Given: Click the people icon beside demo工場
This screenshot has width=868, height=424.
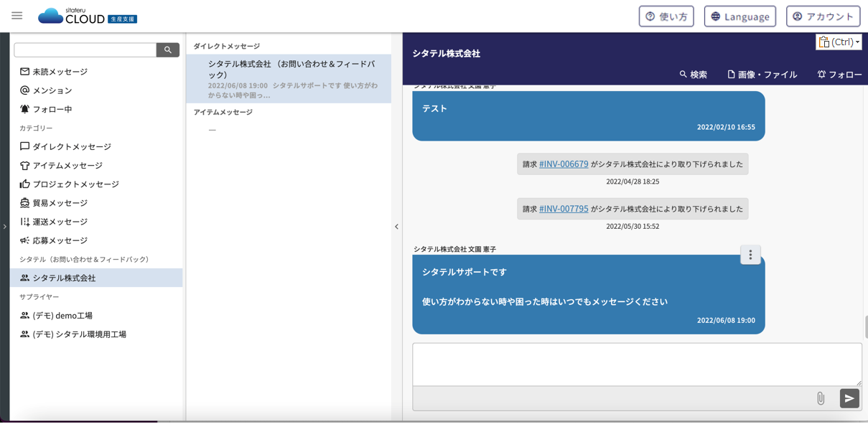Looking at the screenshot, I should point(24,315).
